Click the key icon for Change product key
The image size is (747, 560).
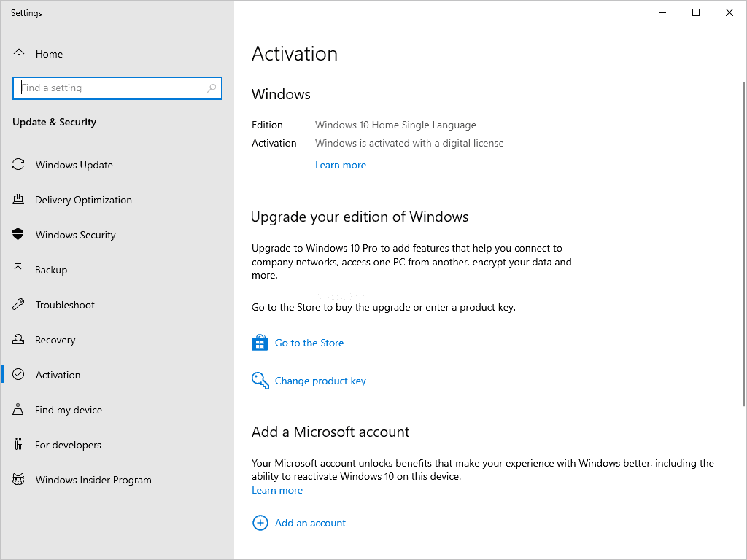pyautogui.click(x=260, y=380)
